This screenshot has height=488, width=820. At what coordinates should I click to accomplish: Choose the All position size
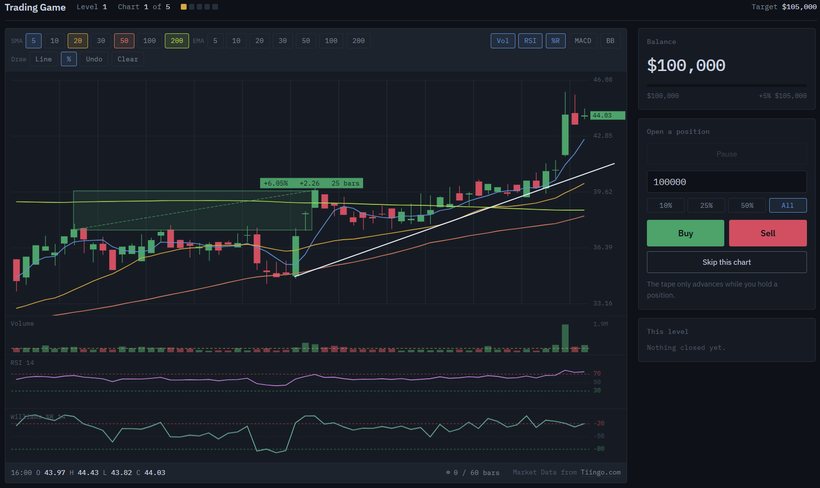click(x=788, y=206)
